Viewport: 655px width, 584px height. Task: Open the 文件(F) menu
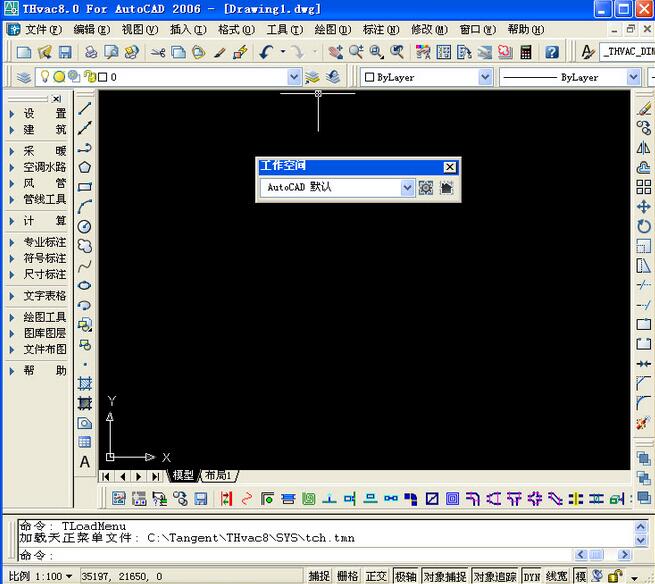[43, 30]
